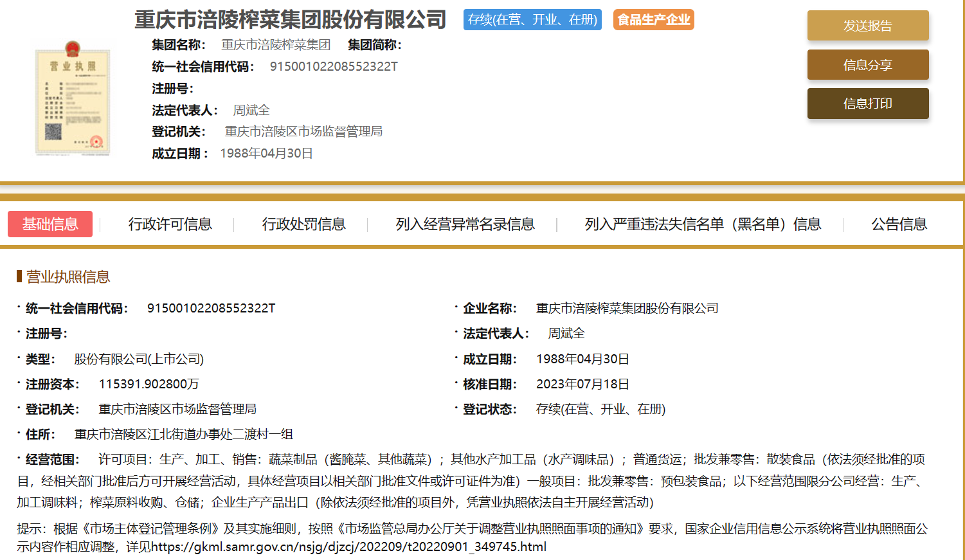
Task: Click registration status 存续(在营、开业、在册) value
Action: (x=600, y=410)
